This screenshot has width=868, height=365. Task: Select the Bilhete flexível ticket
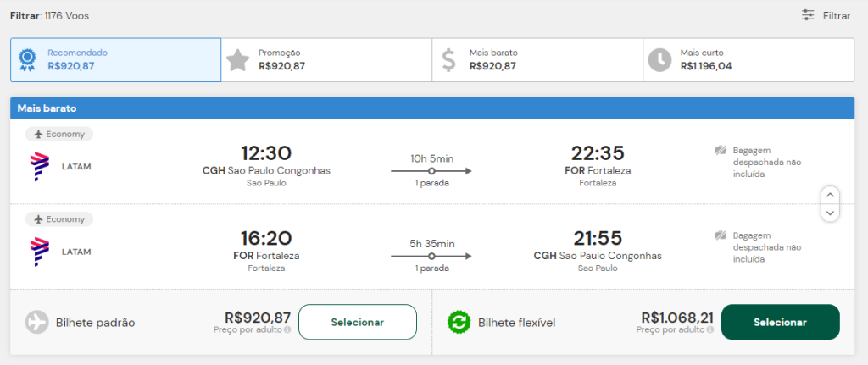[780, 322]
